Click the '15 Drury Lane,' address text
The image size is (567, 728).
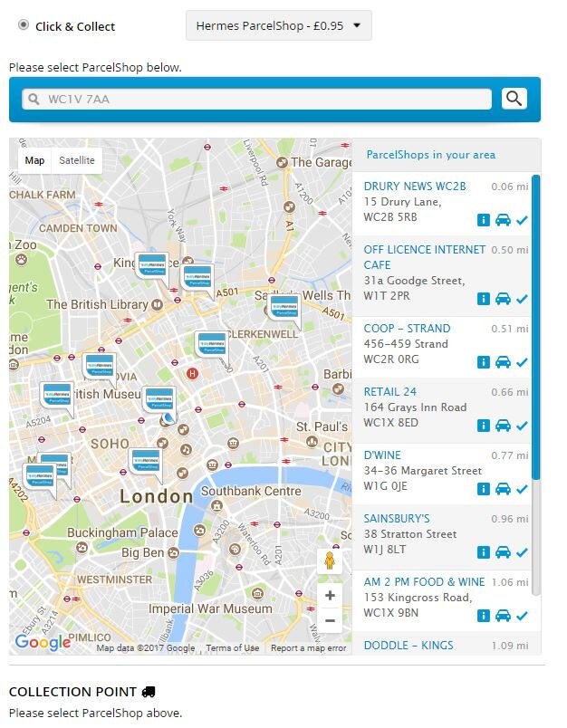(402, 202)
